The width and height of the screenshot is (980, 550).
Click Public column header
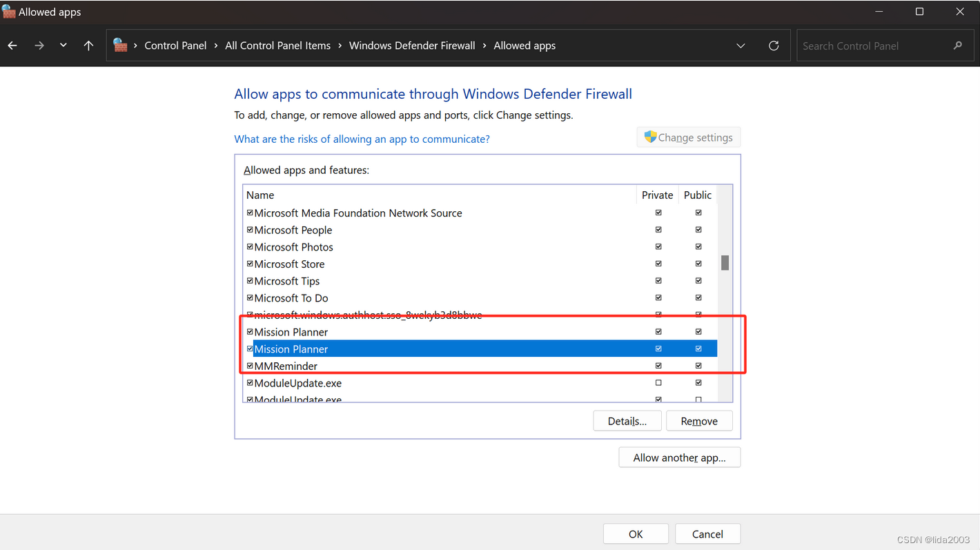tap(698, 195)
